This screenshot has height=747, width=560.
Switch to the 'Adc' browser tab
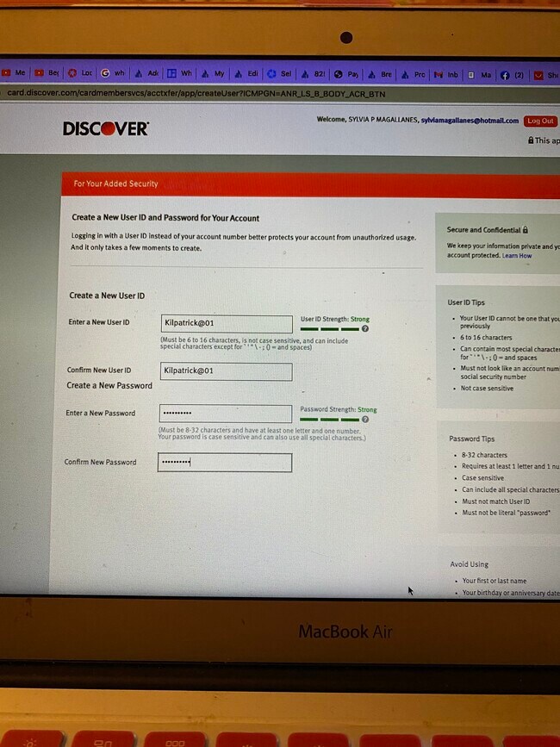click(146, 73)
